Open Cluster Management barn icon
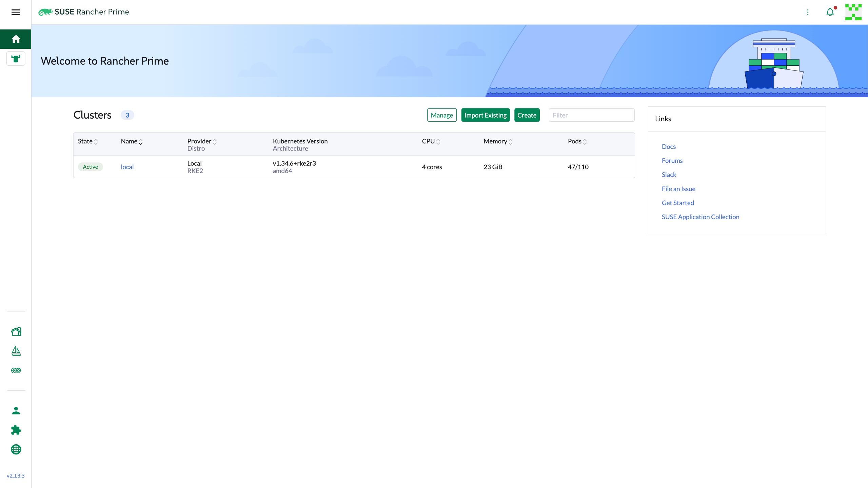The width and height of the screenshot is (868, 488). tap(16, 331)
